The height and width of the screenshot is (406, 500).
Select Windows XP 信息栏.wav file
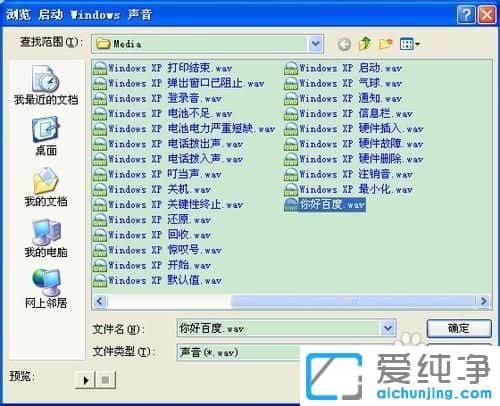[x=348, y=114]
